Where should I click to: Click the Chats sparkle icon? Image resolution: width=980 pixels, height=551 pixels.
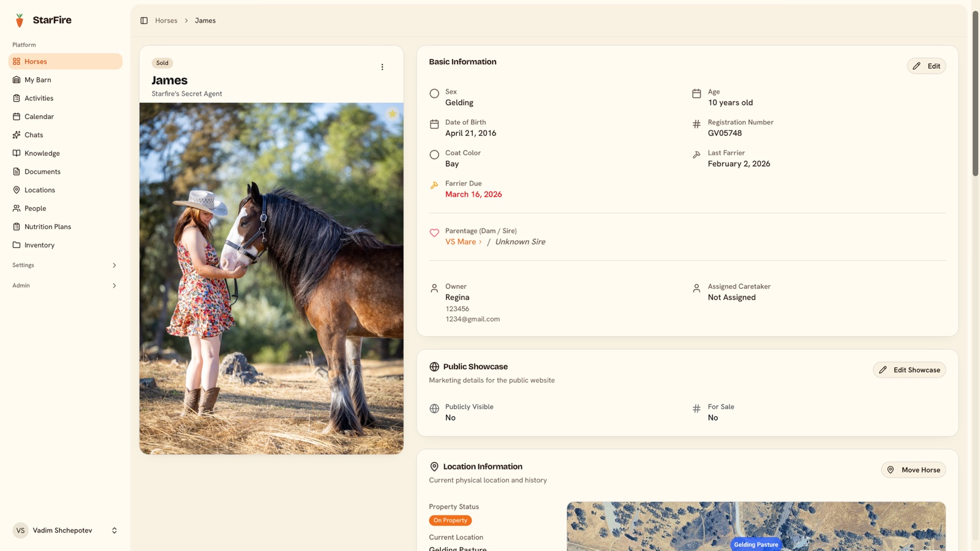17,135
